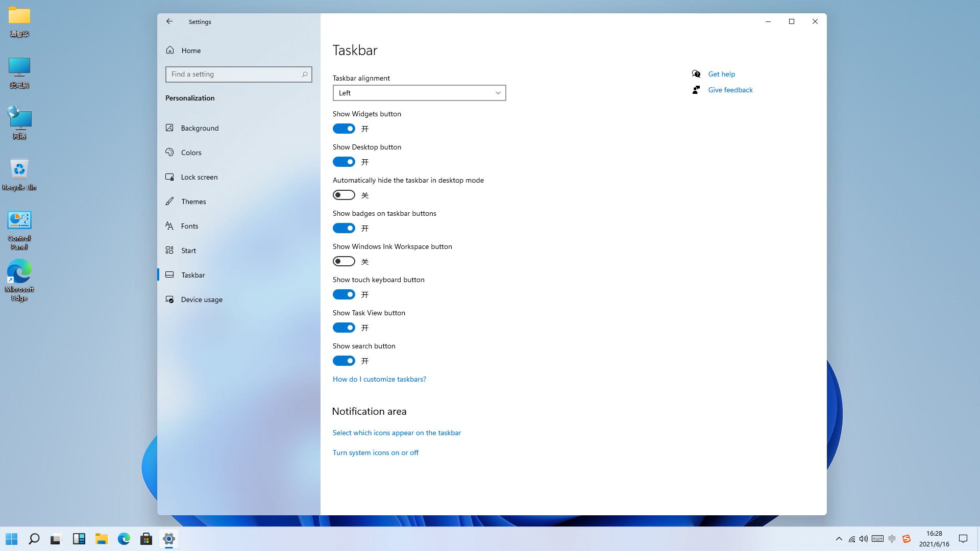The width and height of the screenshot is (980, 551).
Task: Click the Home icon in sidebar
Action: pos(170,50)
